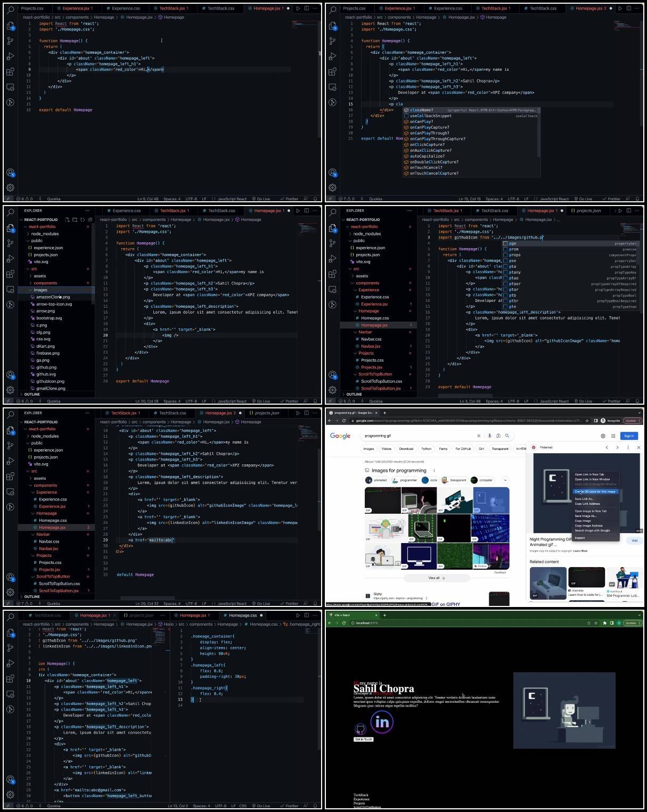Screen dimensions: 647x812
Task: Pick 'onDoubleClickCapture?' autocomplete suggestion
Action: pos(471,162)
